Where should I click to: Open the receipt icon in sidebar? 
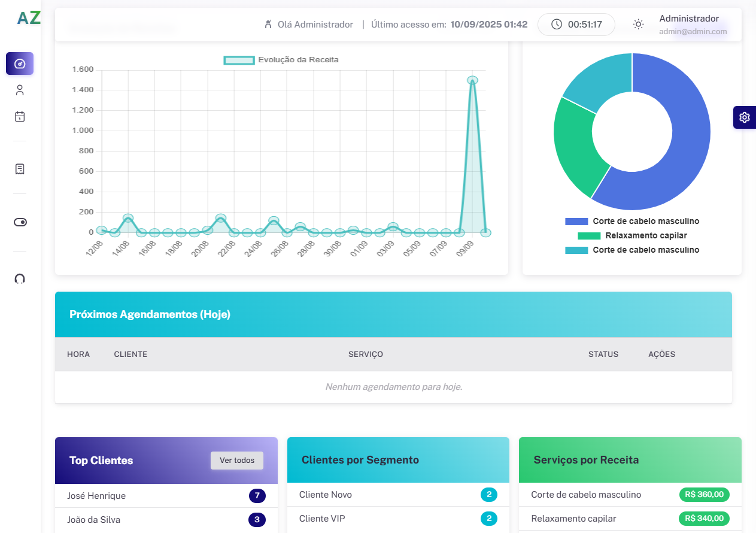tap(20, 169)
